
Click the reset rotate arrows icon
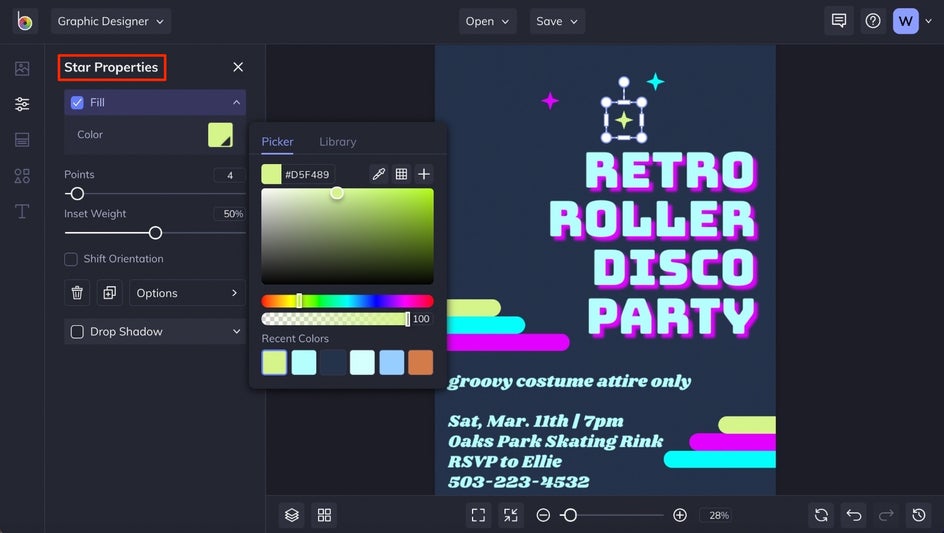821,515
